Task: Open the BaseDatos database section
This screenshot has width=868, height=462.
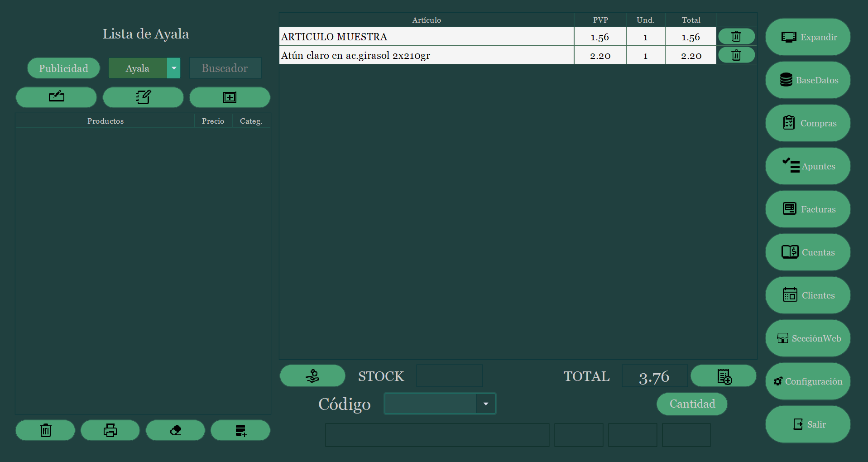Action: click(808, 80)
